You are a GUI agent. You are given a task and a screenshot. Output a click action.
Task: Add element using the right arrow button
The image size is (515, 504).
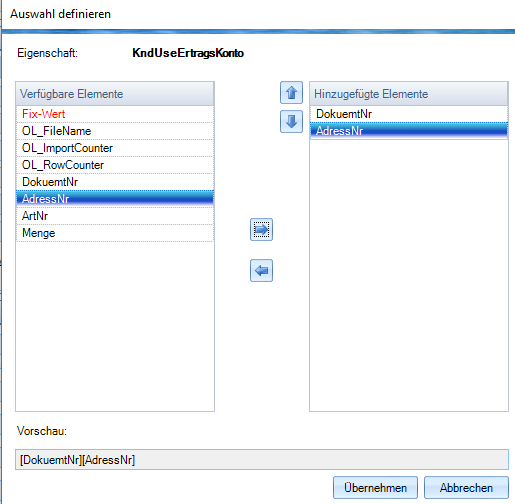point(261,230)
